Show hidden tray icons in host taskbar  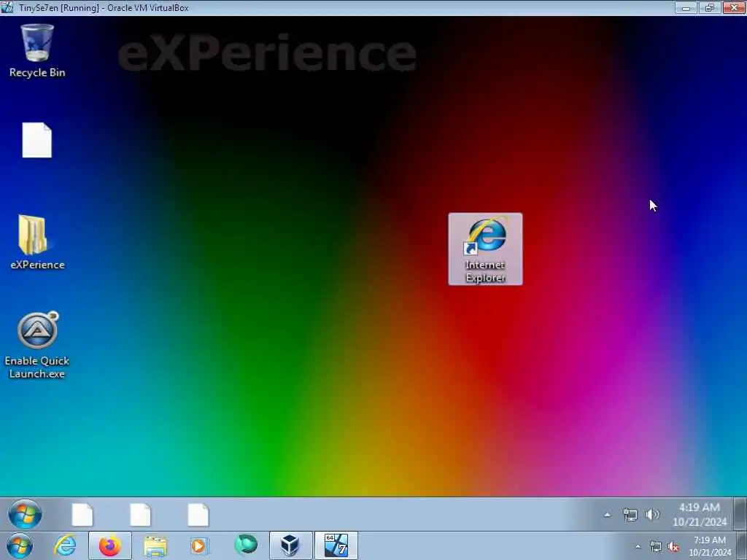[638, 547]
